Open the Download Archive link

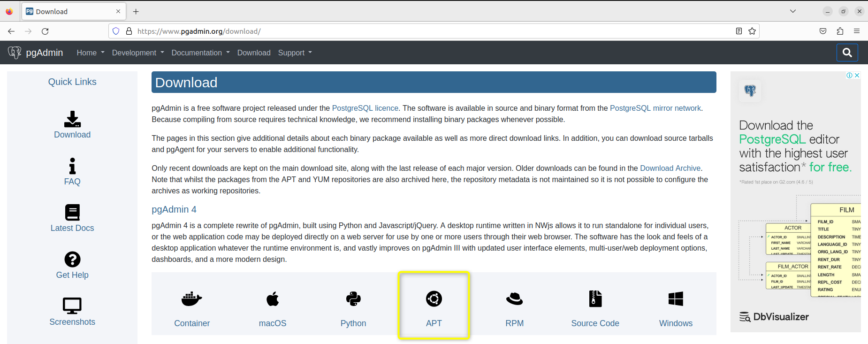(x=670, y=168)
